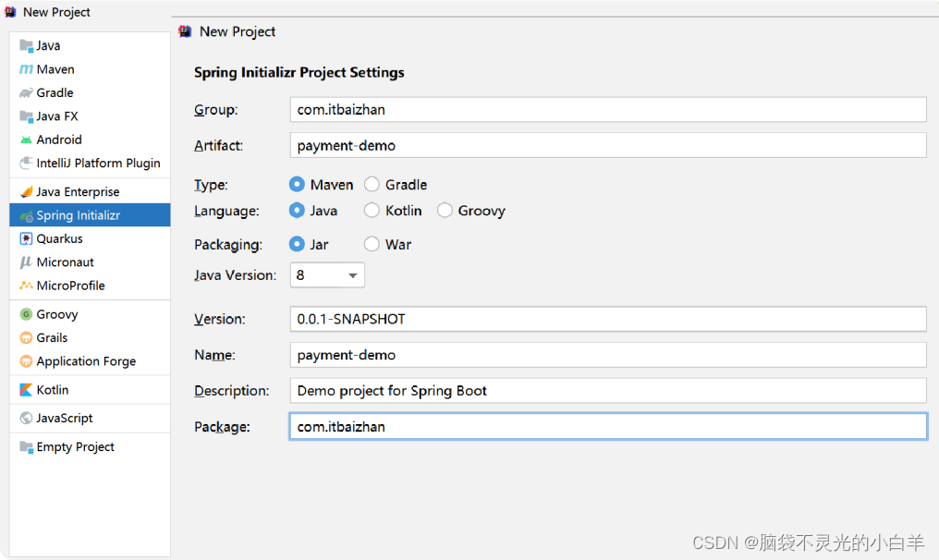Select the Maven project type icon in sidebar
Viewport: 939px width, 560px height.
(x=26, y=69)
